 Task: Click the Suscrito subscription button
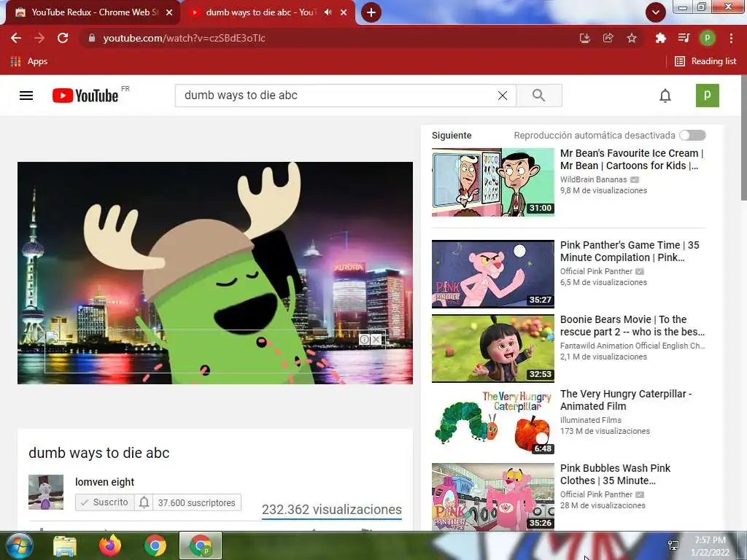tap(105, 502)
